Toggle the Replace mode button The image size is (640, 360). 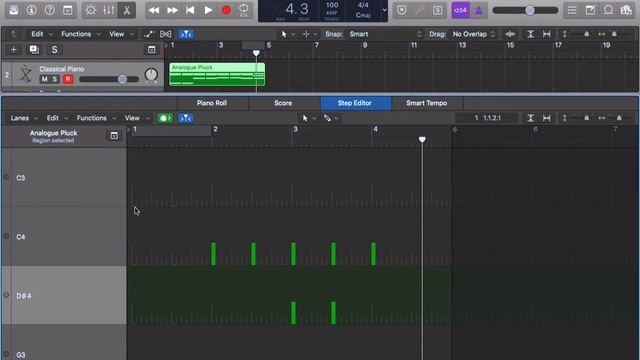coord(402,10)
